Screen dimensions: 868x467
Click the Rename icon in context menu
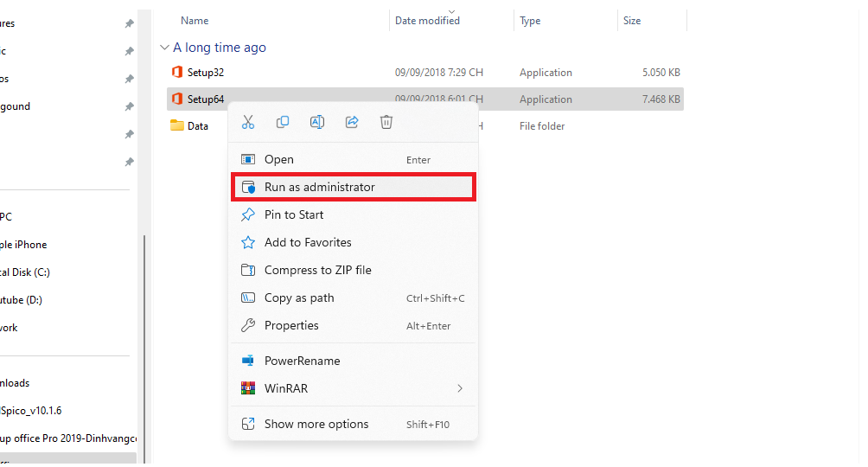click(317, 123)
